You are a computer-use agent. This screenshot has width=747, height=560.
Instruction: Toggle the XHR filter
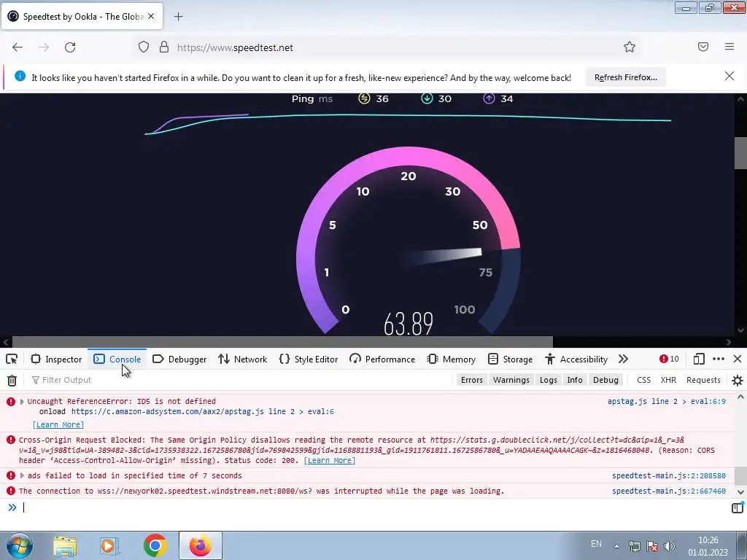(668, 380)
